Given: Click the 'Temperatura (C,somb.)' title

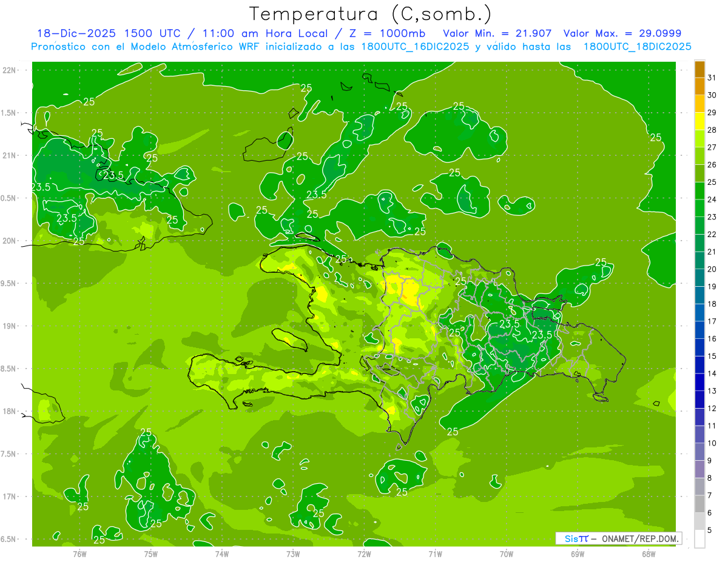Looking at the screenshot, I should (x=370, y=13).
